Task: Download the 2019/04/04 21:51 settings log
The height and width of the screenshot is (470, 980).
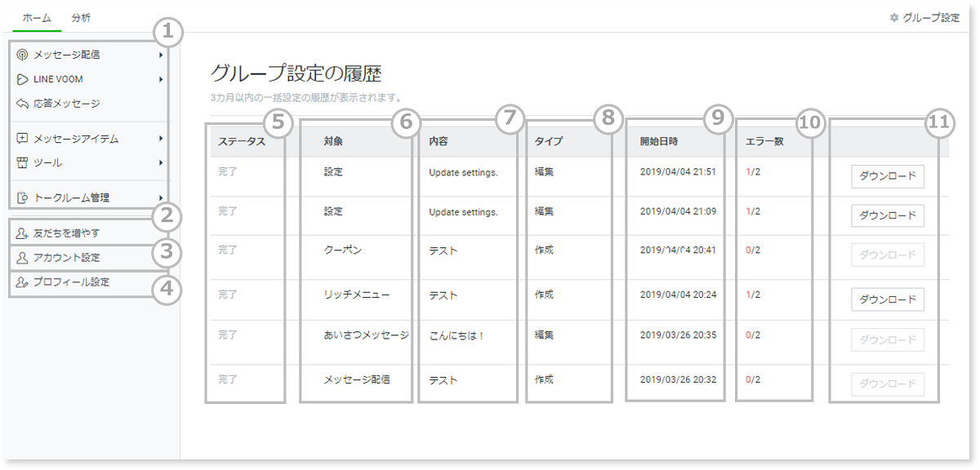Action: coord(888,176)
